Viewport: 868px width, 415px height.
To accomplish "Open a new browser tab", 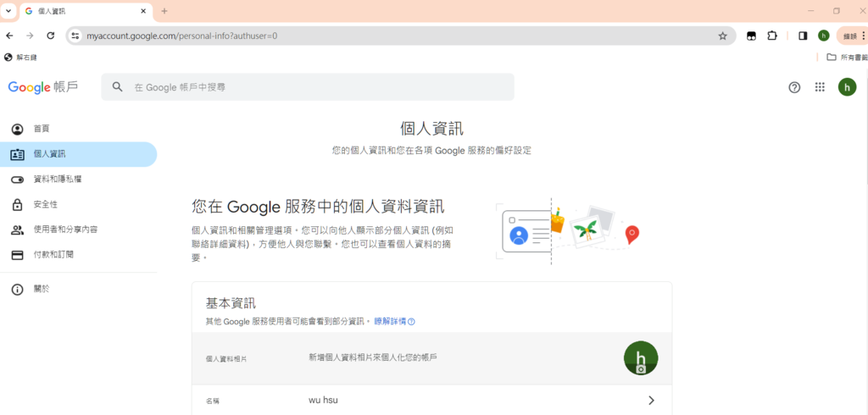I will (164, 11).
